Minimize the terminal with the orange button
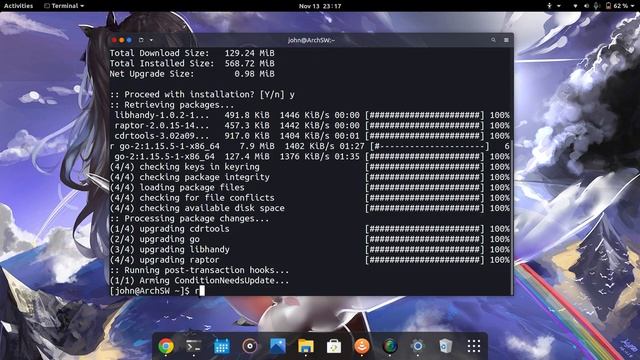640x360 pixels. coord(122,40)
